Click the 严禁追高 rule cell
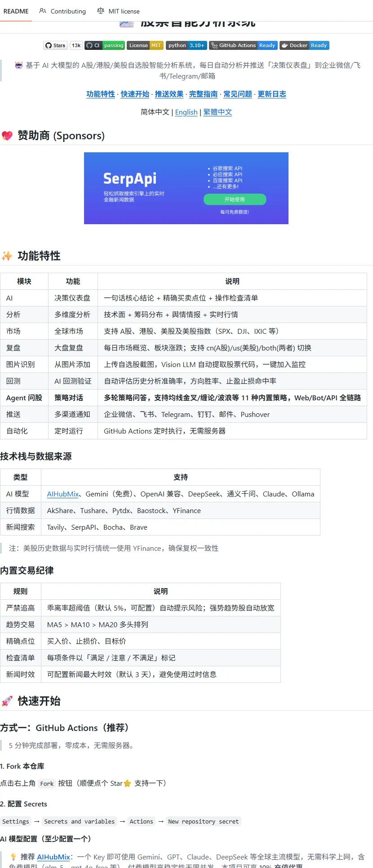 click(21, 608)
